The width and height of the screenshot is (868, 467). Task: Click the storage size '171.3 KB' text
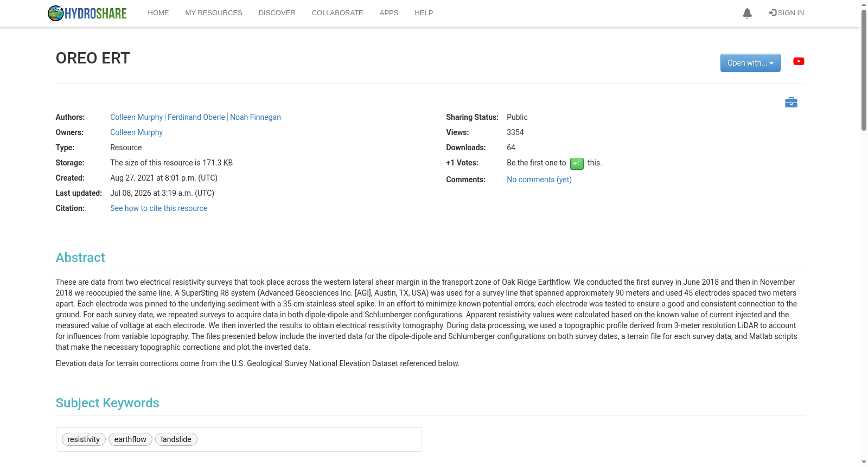(218, 163)
